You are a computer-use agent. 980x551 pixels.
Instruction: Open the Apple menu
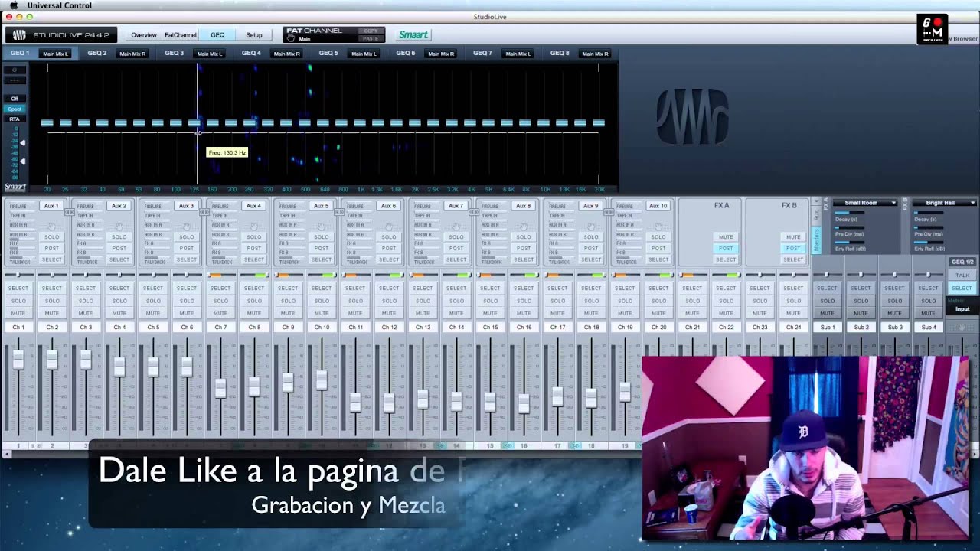pyautogui.click(x=13, y=5)
